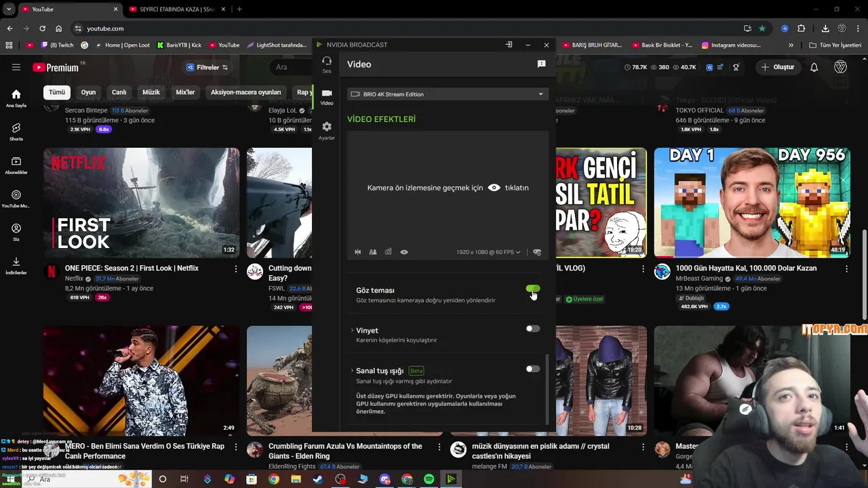This screenshot has width=868, height=488.
Task: Open Spotify from the taskbar
Action: point(429,479)
